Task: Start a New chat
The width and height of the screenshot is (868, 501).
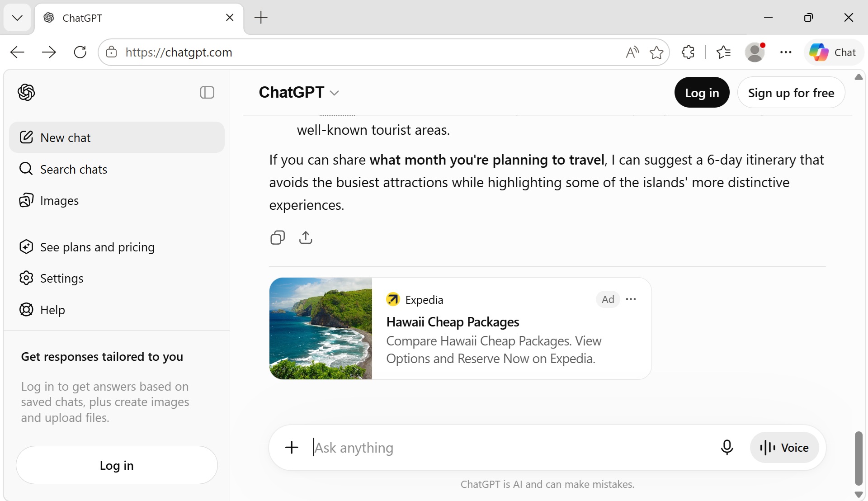Action: 117,137
